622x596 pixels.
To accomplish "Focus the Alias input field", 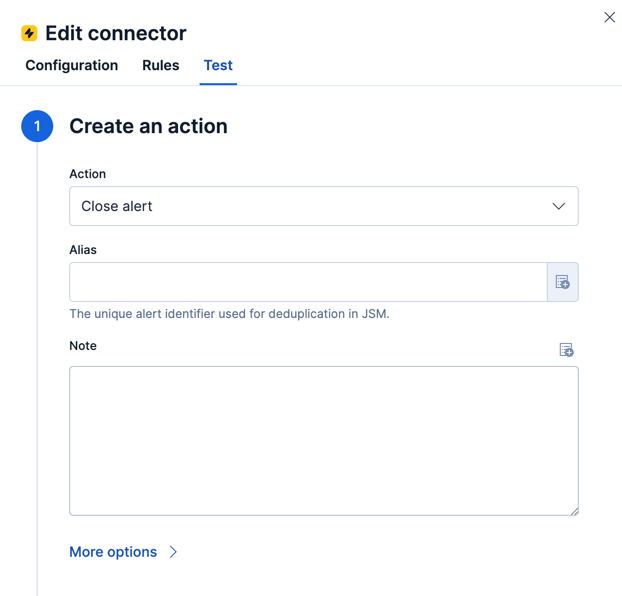I will click(x=308, y=282).
